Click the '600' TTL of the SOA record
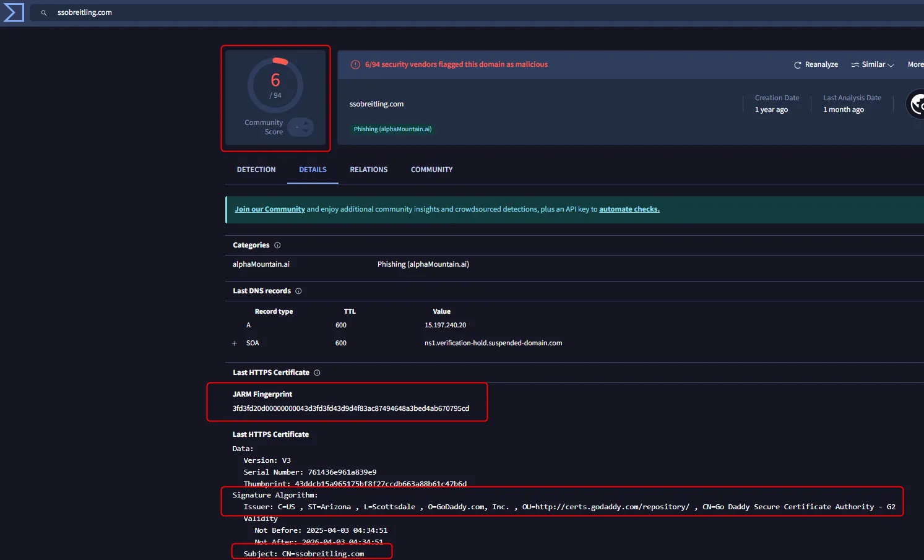Viewport: 924px width, 560px height. (341, 343)
